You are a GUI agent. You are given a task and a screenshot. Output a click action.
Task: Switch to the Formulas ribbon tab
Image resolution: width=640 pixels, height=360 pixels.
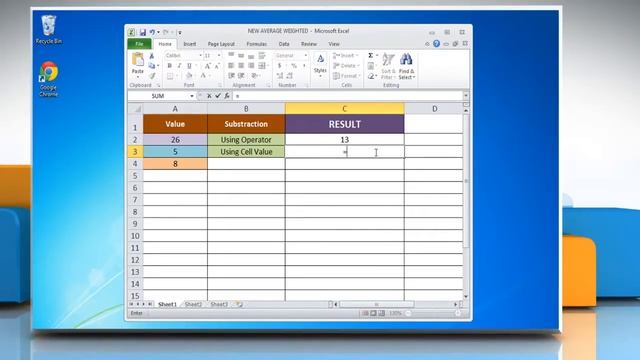[x=257, y=44]
